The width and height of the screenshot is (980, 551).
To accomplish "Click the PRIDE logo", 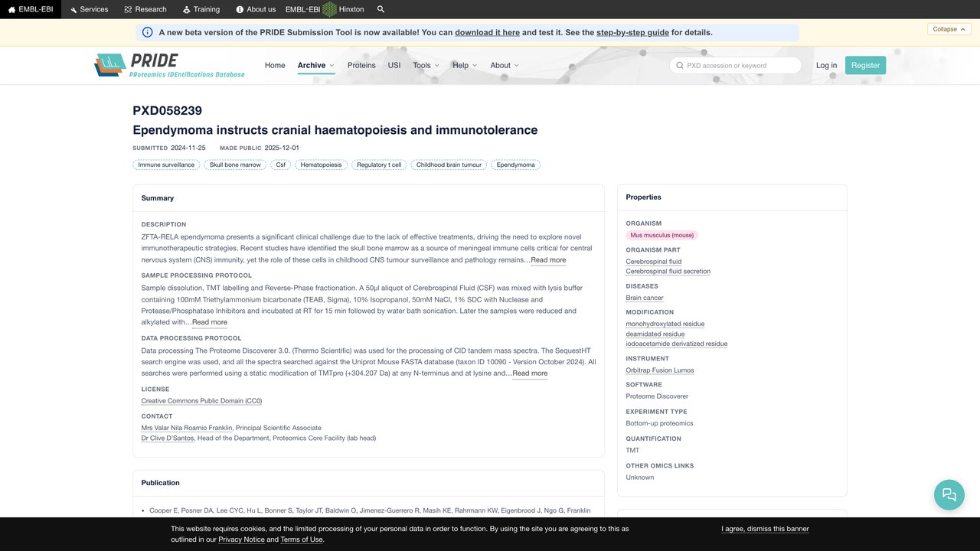I will coord(169,65).
